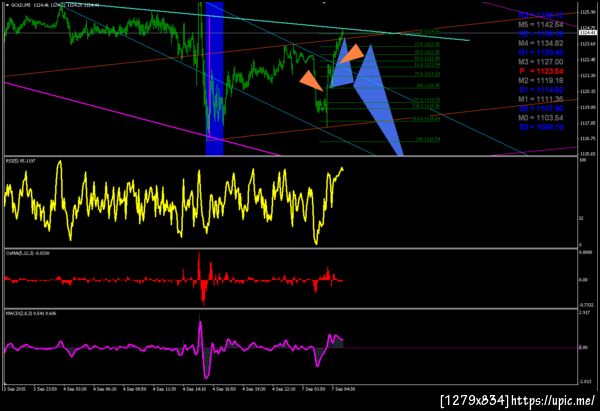Click the red P = 1123.54 pivot label
This screenshot has height=411, width=600.
[541, 71]
